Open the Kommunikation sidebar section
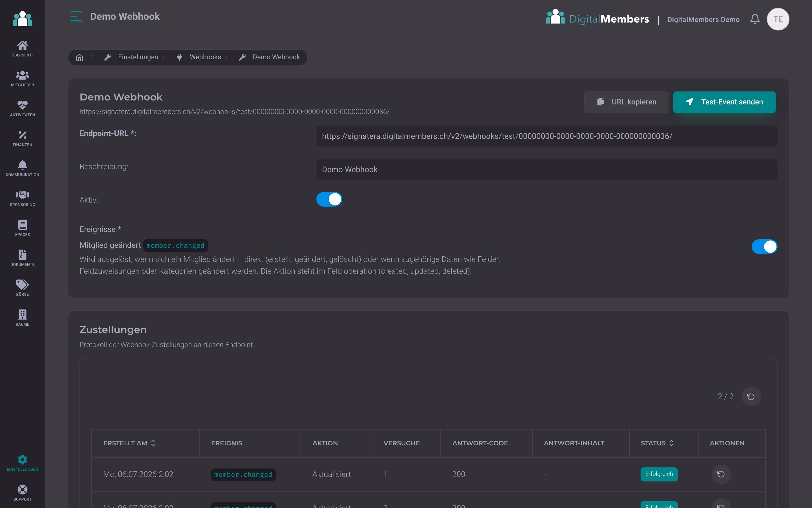 point(23,168)
